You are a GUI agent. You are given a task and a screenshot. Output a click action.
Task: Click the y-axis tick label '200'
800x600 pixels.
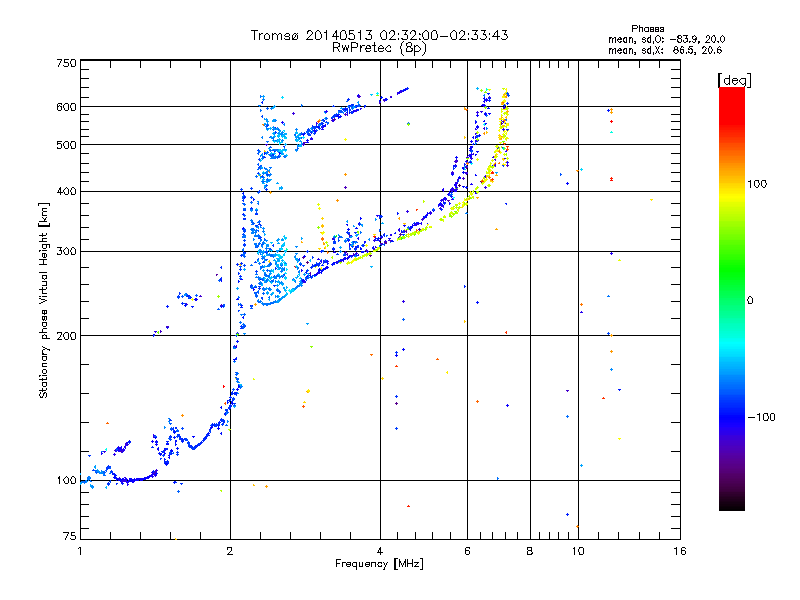66,336
